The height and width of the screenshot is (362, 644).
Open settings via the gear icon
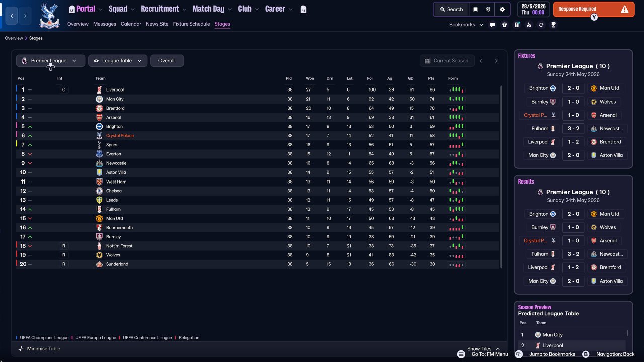tap(502, 9)
